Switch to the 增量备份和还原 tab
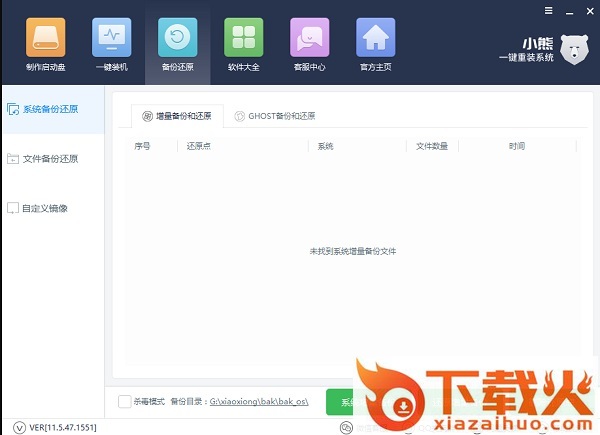The width and height of the screenshot is (600, 435). pyautogui.click(x=177, y=116)
